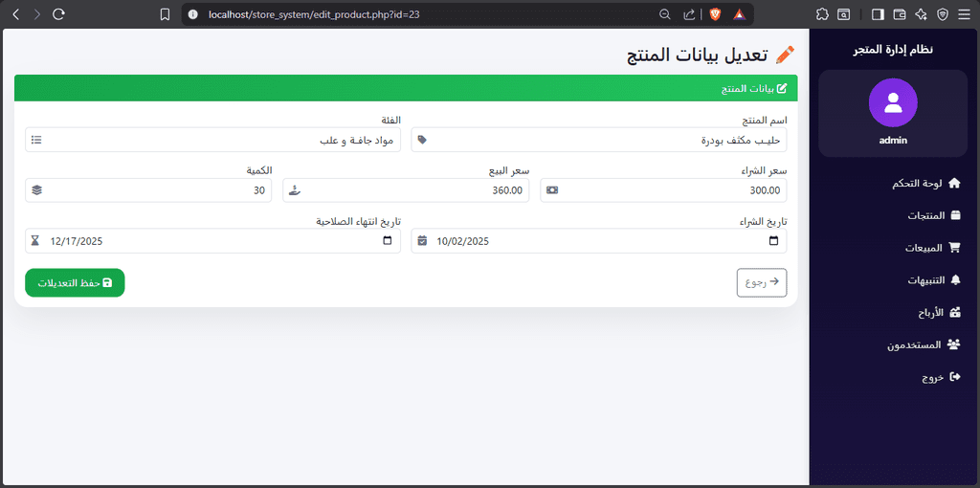The width and height of the screenshot is (980, 488).
Task: Click the orange pencil icon beside page title
Action: click(785, 55)
